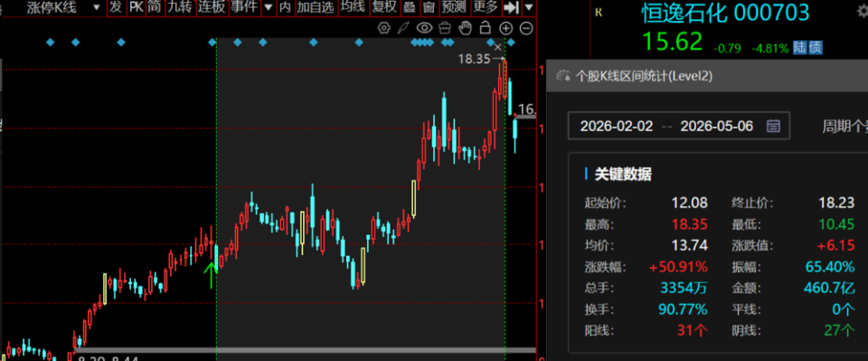Click the 阳线 count 31个
The width and height of the screenshot is (868, 361).
pyautogui.click(x=693, y=331)
